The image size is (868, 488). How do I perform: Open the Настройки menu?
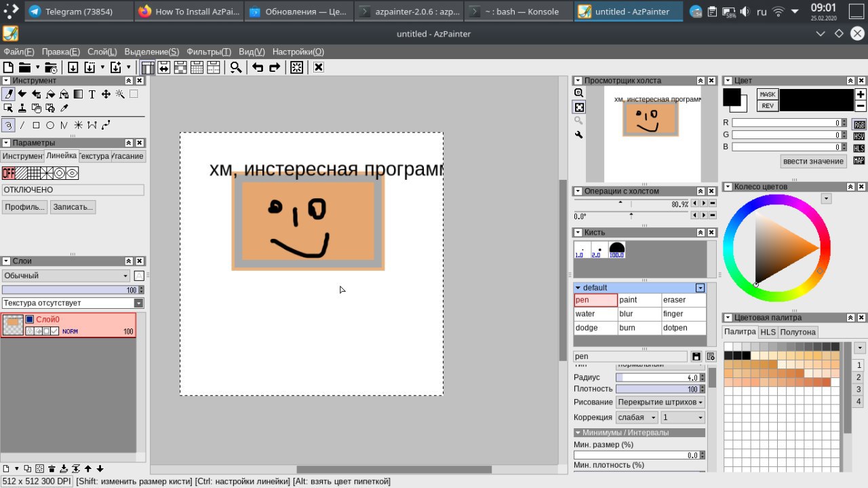[x=298, y=52]
